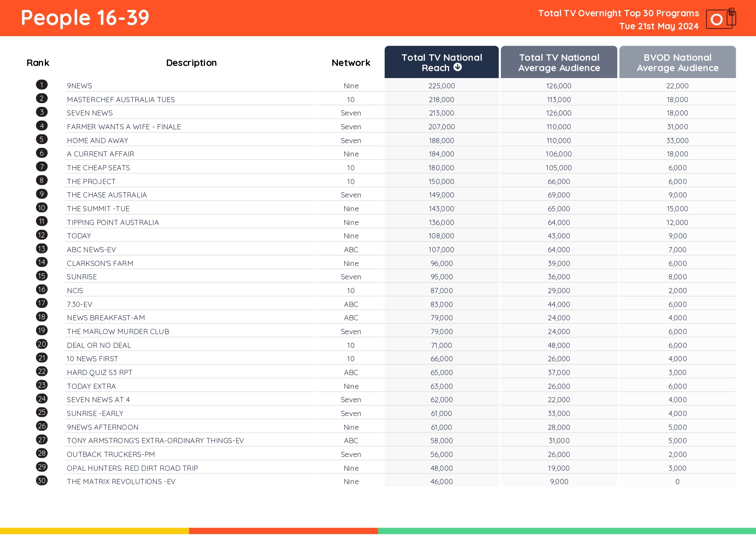Screen dimensions: 756x535
Task: Enable sorting by Total TV National Average Audience
Action: pyautogui.click(x=559, y=62)
